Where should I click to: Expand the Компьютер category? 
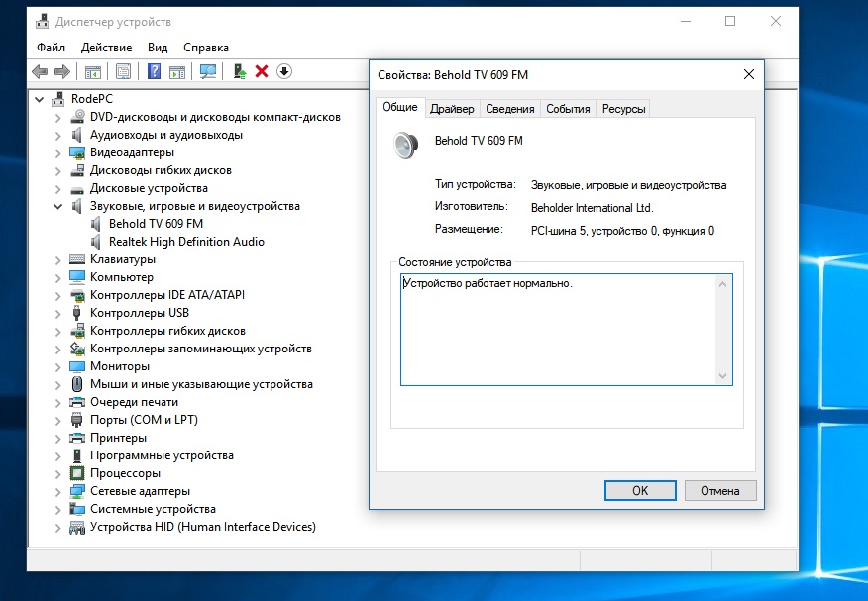click(58, 277)
